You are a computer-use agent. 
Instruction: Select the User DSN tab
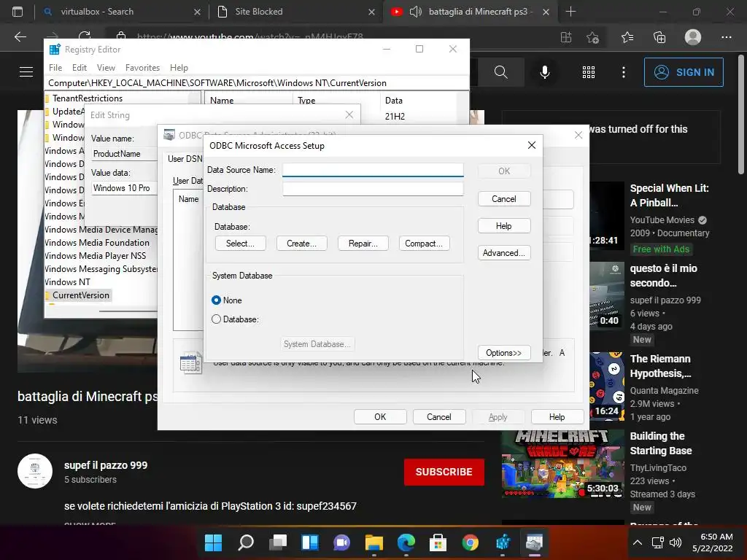[x=185, y=158]
